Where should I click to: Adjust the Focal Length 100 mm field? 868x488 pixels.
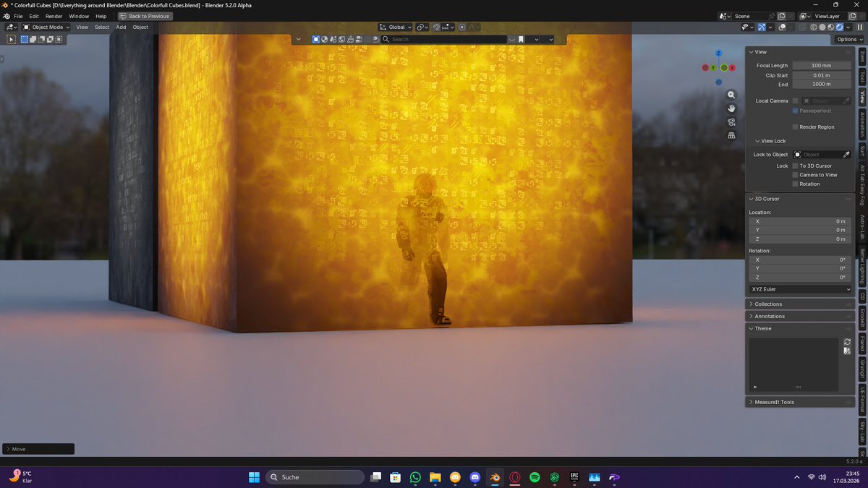tap(821, 65)
